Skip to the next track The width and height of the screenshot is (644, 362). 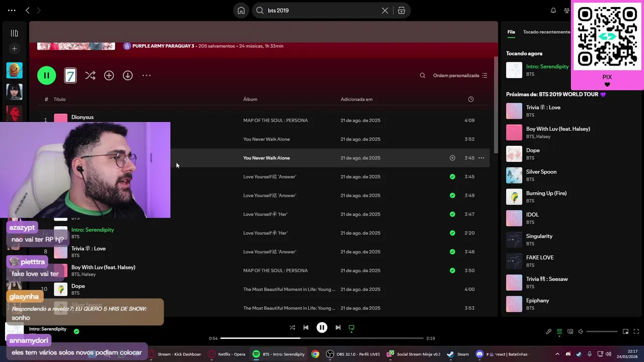coord(338,327)
